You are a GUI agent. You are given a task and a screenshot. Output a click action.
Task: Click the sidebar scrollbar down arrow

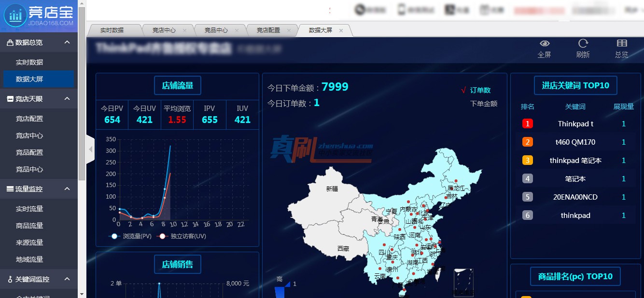tap(82, 294)
